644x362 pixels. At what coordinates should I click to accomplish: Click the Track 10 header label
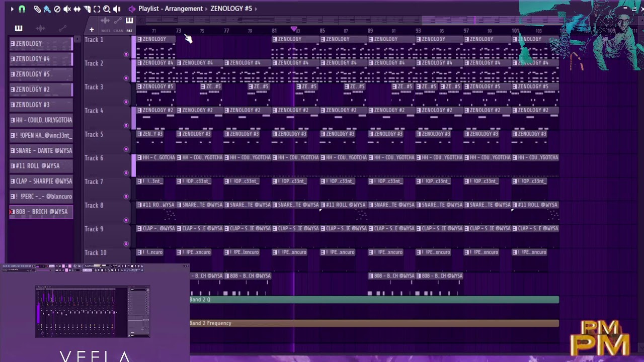tap(96, 253)
